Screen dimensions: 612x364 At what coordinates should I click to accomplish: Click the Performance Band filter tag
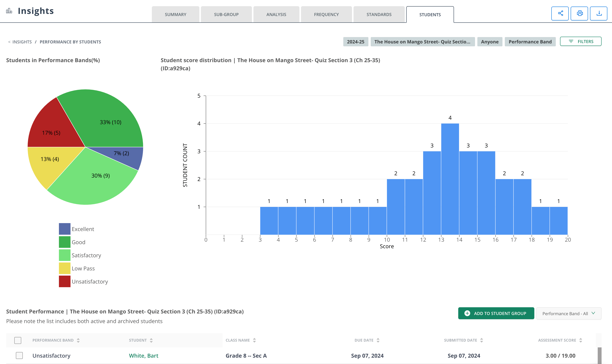(530, 42)
